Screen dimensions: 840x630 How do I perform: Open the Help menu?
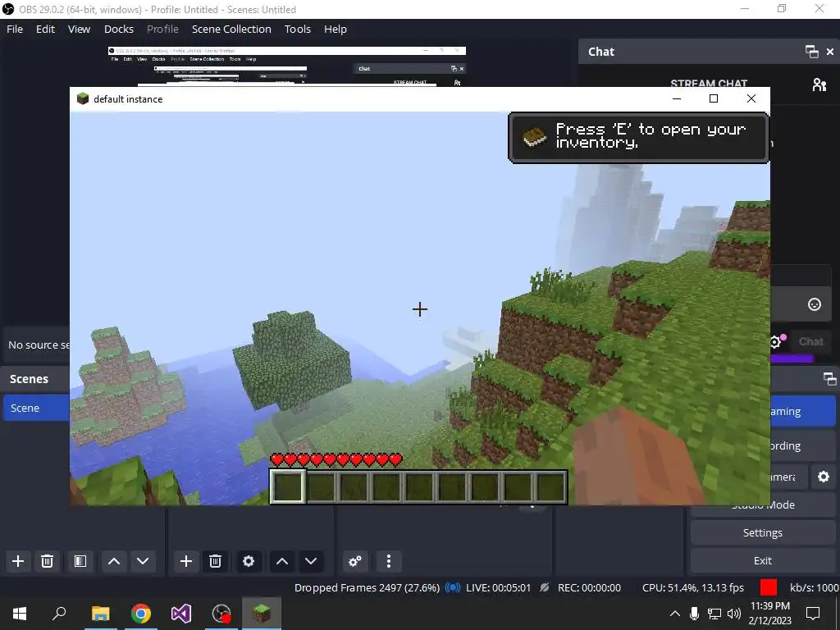tap(336, 29)
